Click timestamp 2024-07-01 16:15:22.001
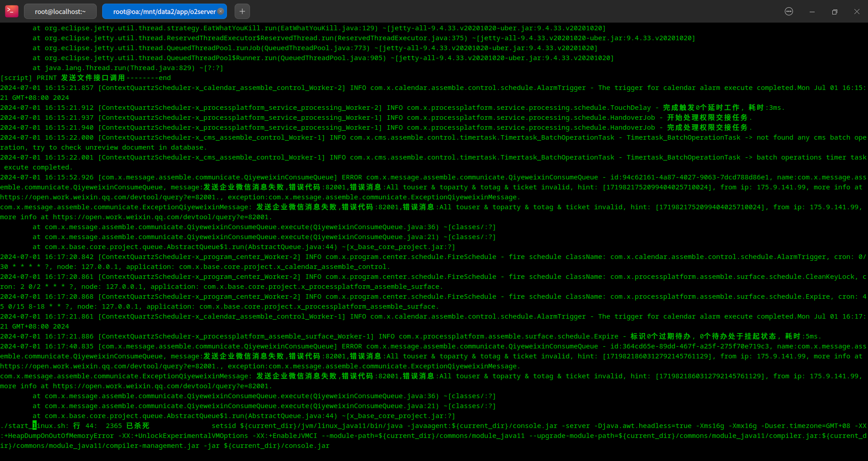Image resolution: width=868 pixels, height=461 pixels. [x=47, y=157]
